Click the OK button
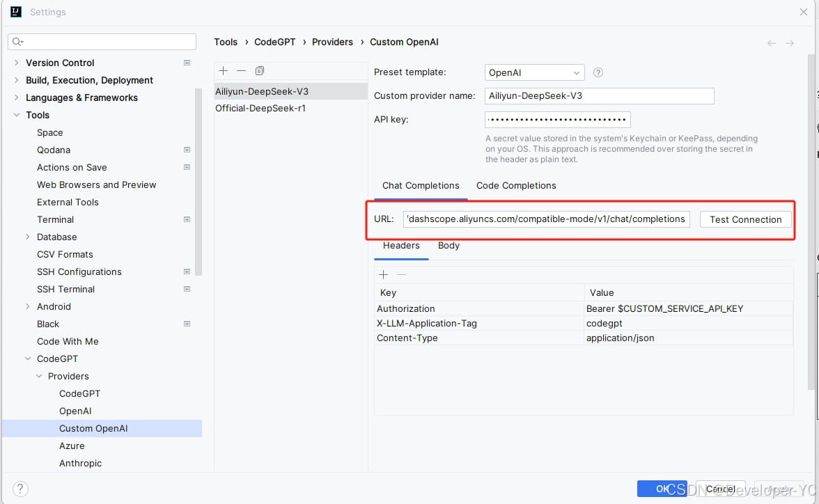The height and width of the screenshot is (504, 819). tap(662, 489)
